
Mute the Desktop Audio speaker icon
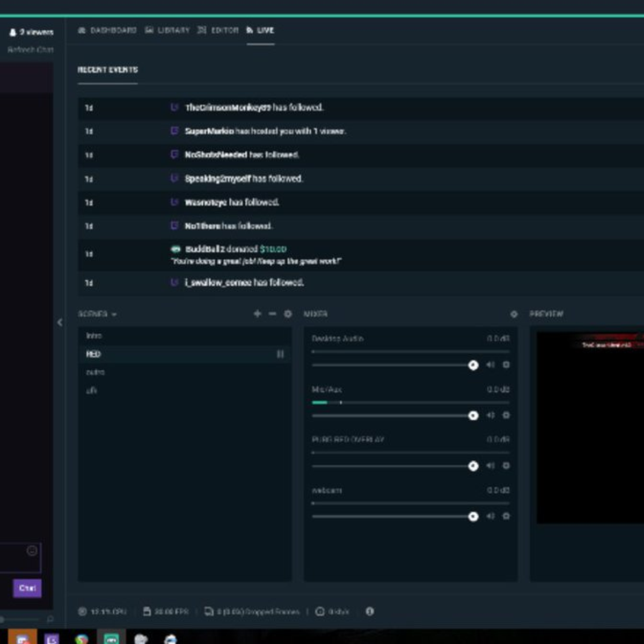pos(489,365)
